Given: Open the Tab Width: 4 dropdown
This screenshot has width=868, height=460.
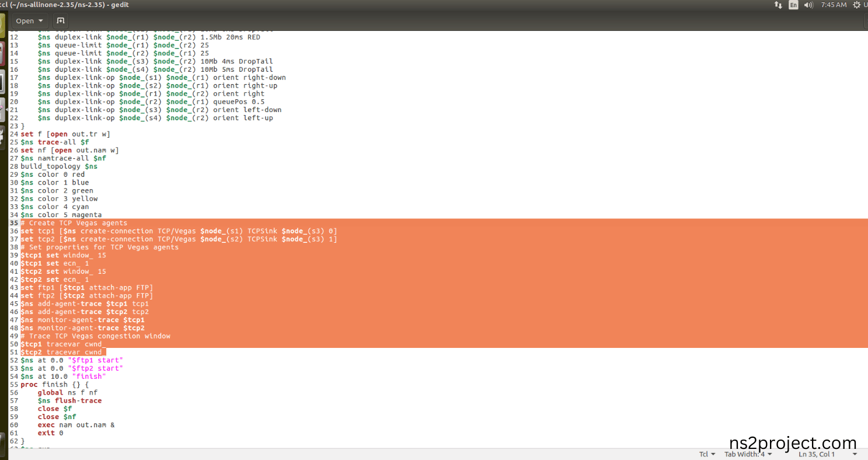Looking at the screenshot, I should [748, 454].
